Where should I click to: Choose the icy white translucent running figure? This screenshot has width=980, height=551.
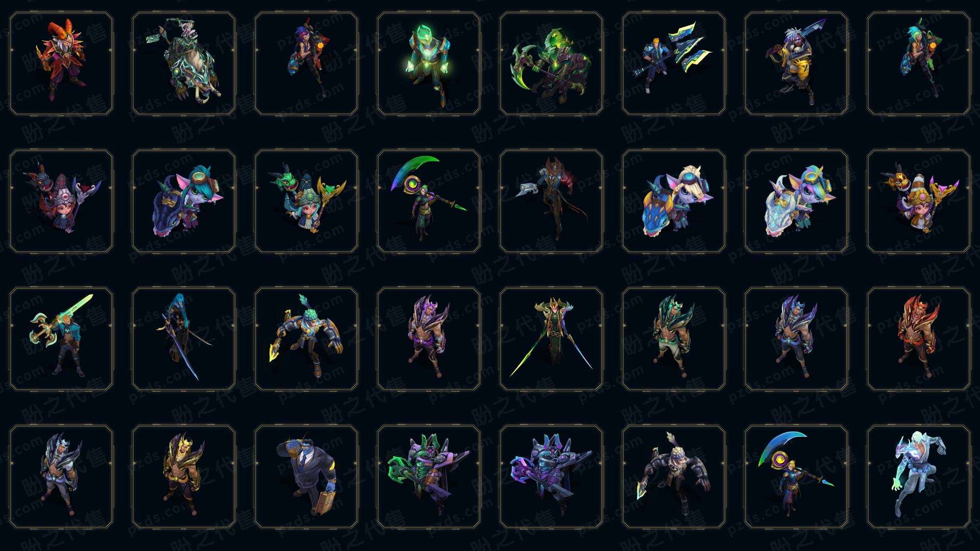(919, 477)
